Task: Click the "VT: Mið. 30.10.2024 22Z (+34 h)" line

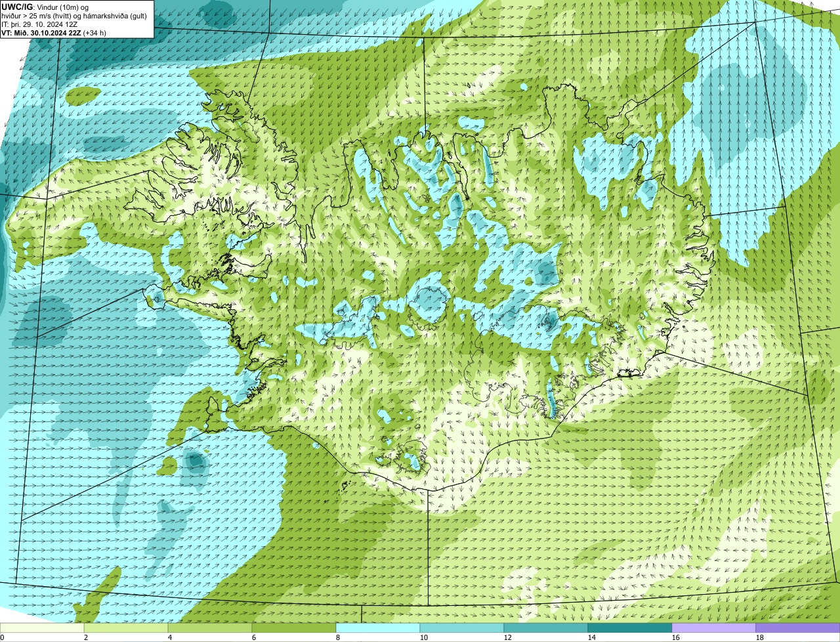Action: point(54,32)
